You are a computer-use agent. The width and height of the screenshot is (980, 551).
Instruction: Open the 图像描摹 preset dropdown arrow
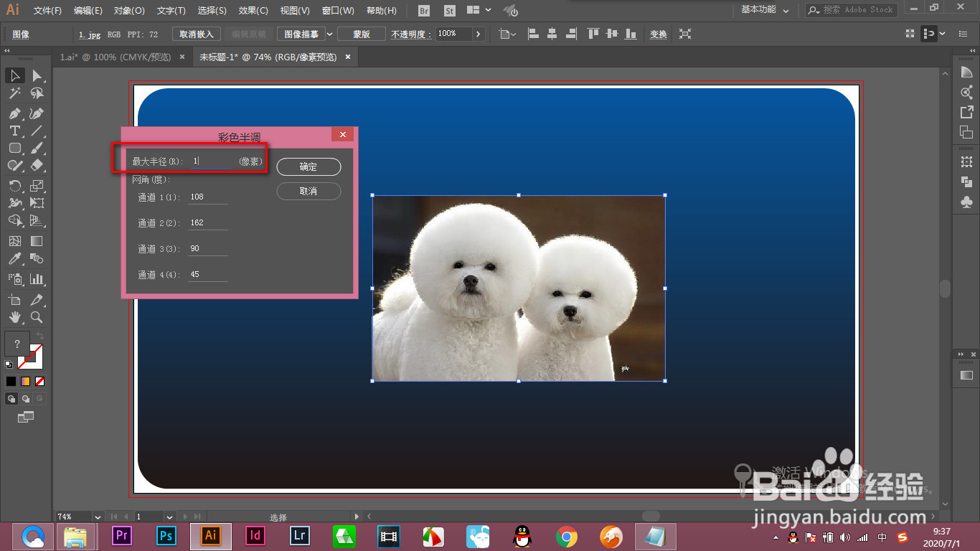click(330, 34)
